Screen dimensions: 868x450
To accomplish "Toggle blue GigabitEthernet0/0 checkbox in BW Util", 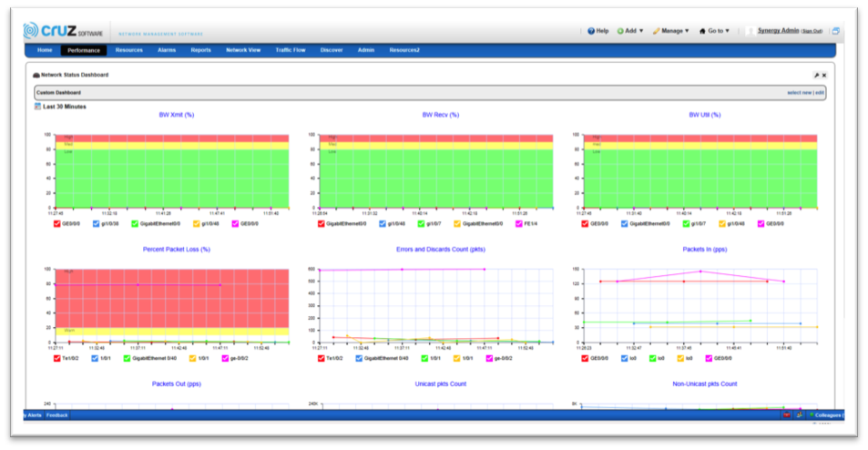I will [625, 223].
